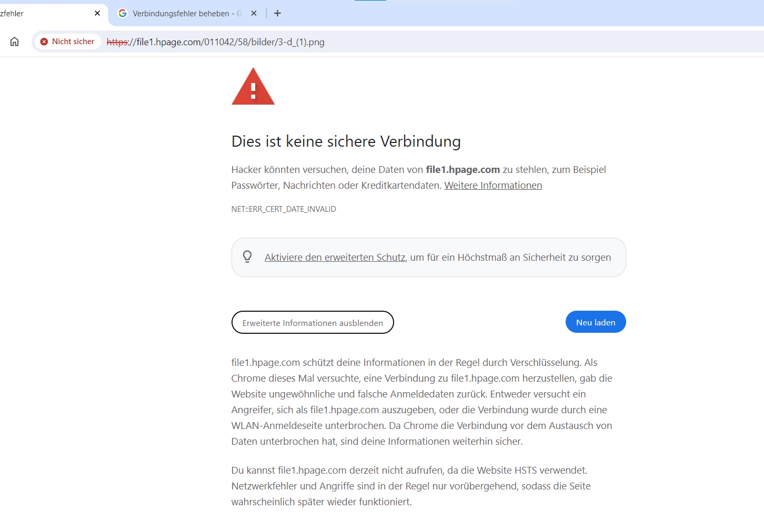Open a new tab with the plus icon

(278, 13)
